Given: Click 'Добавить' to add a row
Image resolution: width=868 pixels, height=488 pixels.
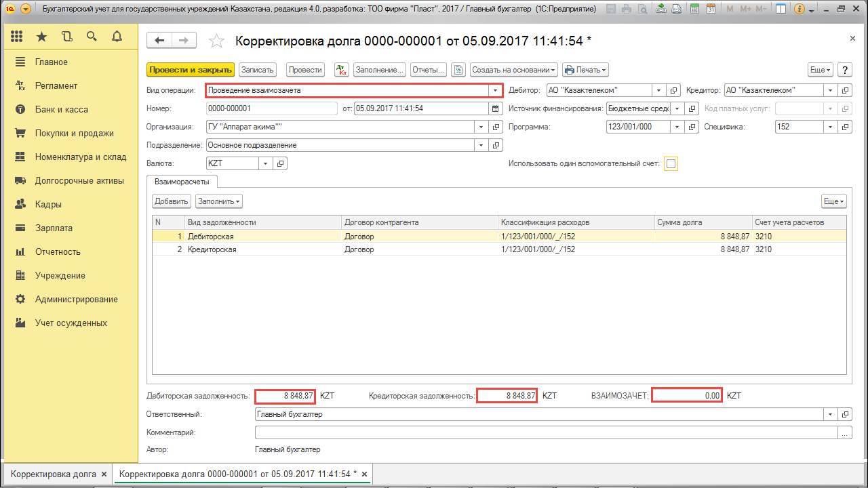Looking at the screenshot, I should 171,201.
